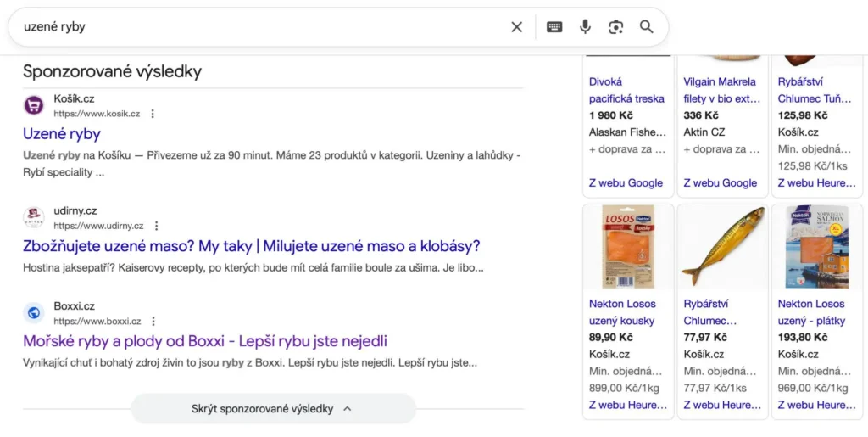This screenshot has height=437, width=868.
Task: Click the "Alaskan Fishe..." seller name
Action: tap(628, 132)
